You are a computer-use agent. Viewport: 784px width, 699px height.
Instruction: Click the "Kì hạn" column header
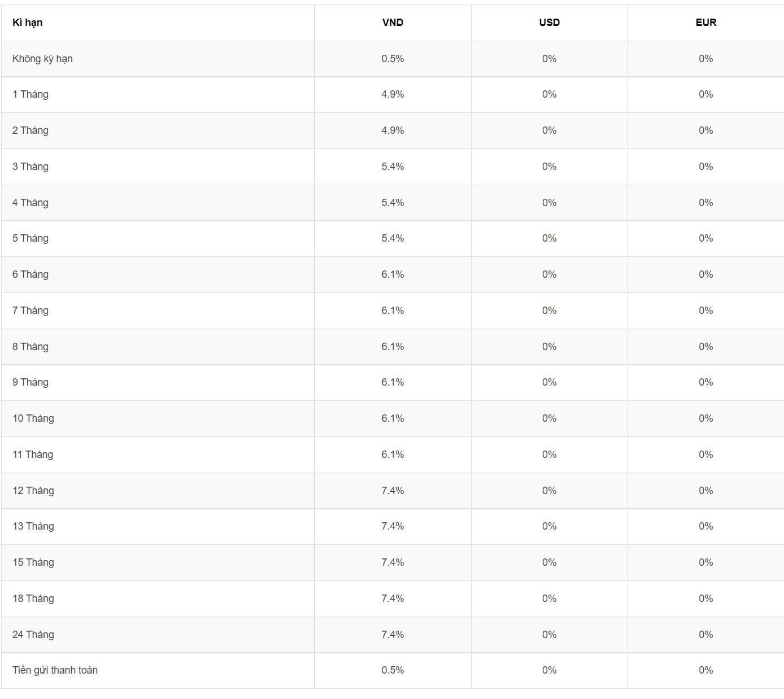[x=28, y=23]
